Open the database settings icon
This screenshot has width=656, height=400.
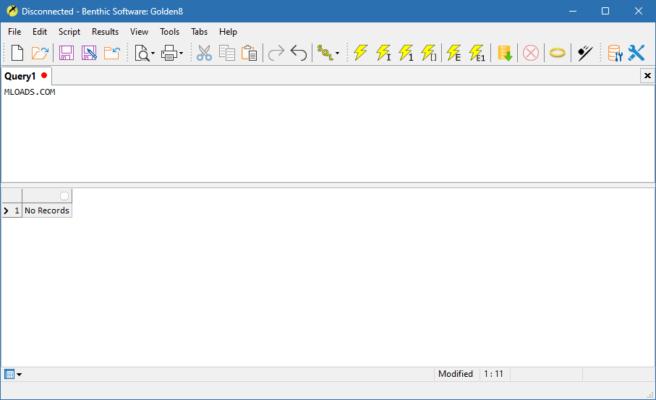point(615,53)
